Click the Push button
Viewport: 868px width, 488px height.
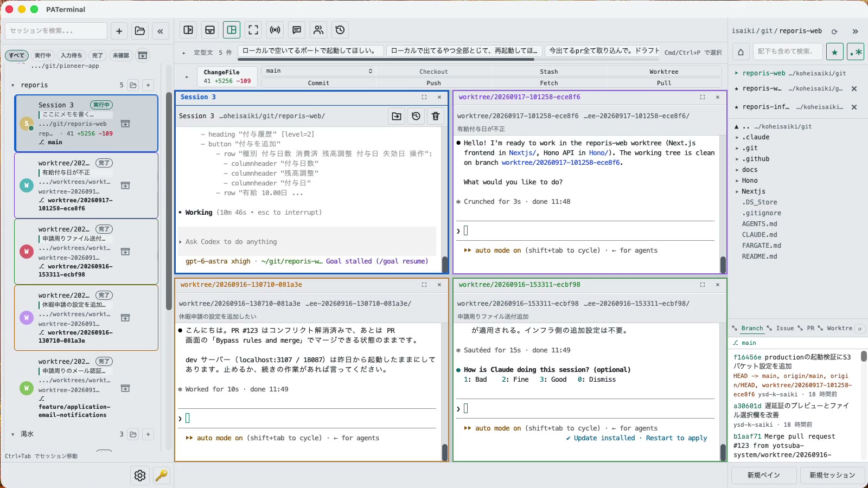click(x=433, y=83)
